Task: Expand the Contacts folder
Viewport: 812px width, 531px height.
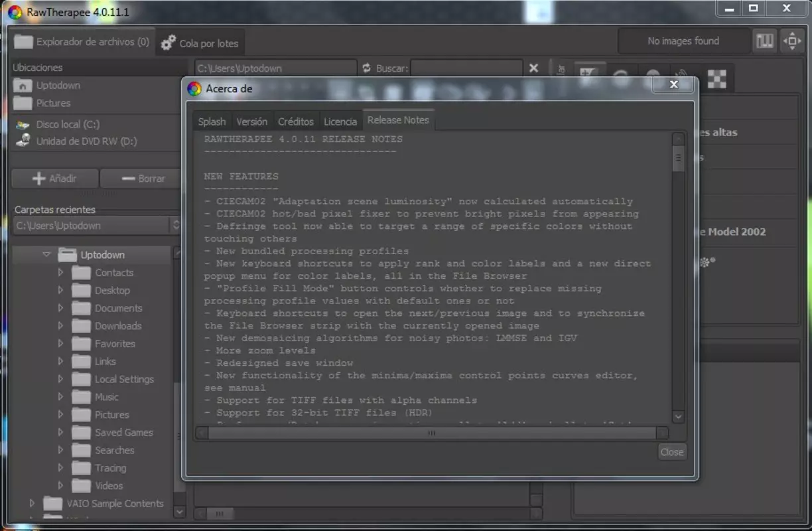Action: point(61,272)
